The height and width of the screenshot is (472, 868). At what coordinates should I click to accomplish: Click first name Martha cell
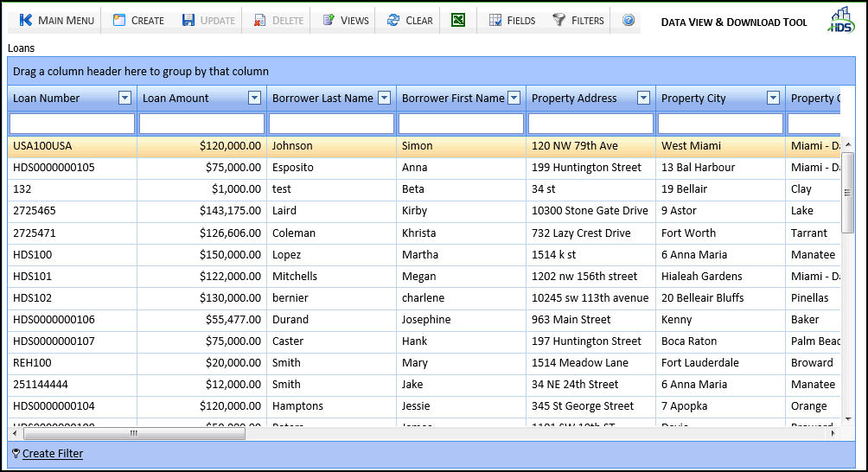point(461,254)
